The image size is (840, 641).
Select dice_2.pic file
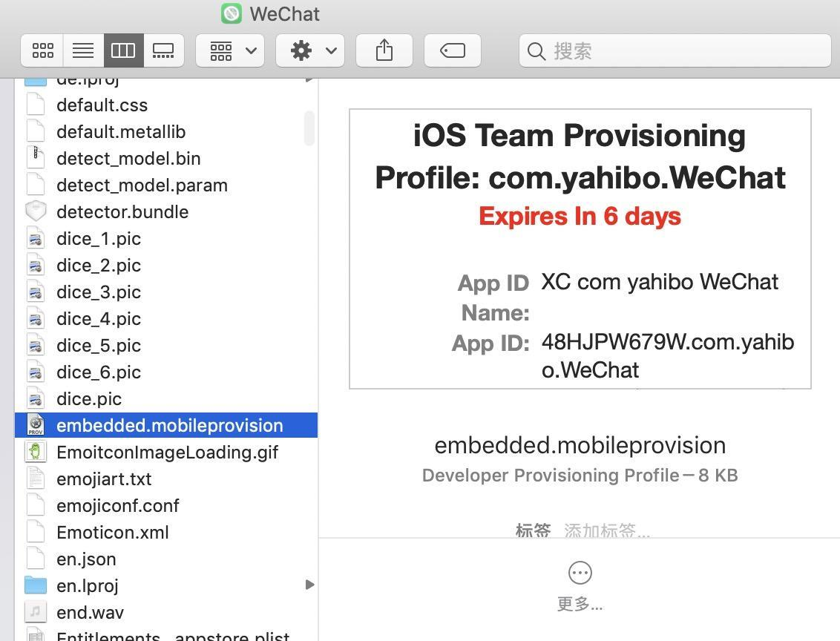coord(166,266)
